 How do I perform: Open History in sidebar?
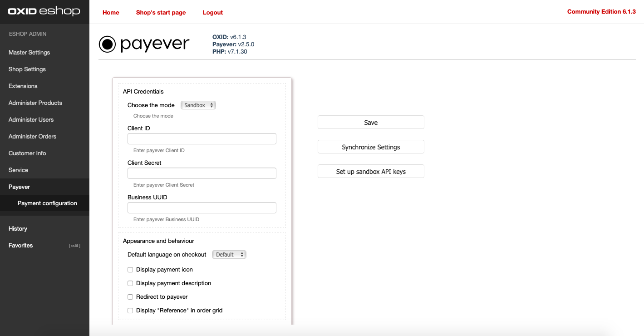click(18, 229)
